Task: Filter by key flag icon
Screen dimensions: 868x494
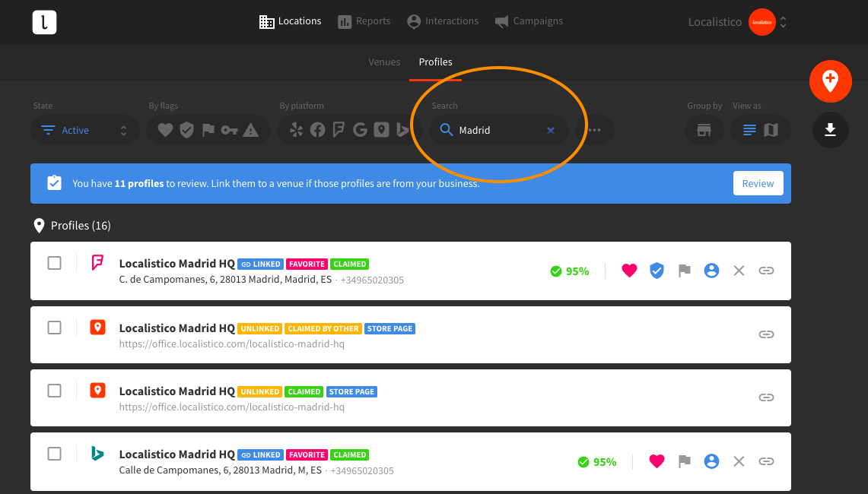Action: tap(229, 130)
